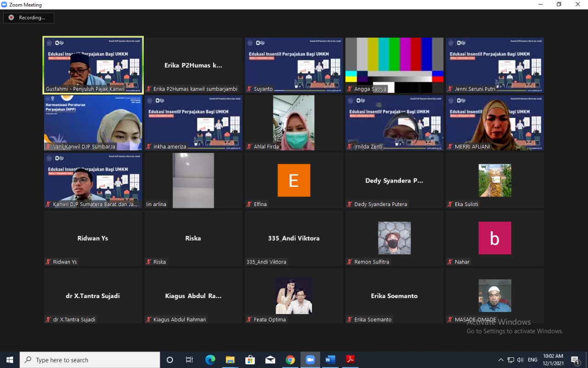588x368 pixels.
Task: Select Gusfahmi's highlighted video tile
Action: click(x=93, y=65)
